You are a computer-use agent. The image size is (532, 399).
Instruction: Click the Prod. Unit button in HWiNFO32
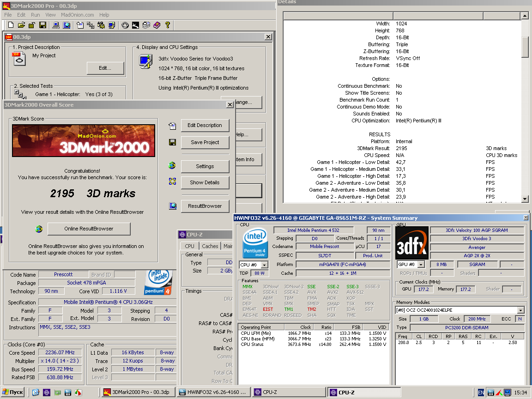373,256
